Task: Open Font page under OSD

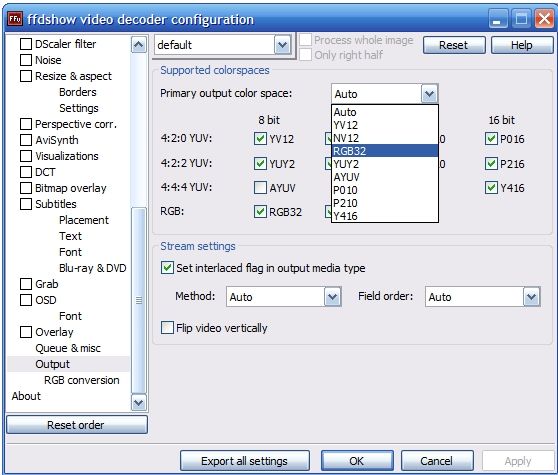Action: pyautogui.click(x=70, y=316)
